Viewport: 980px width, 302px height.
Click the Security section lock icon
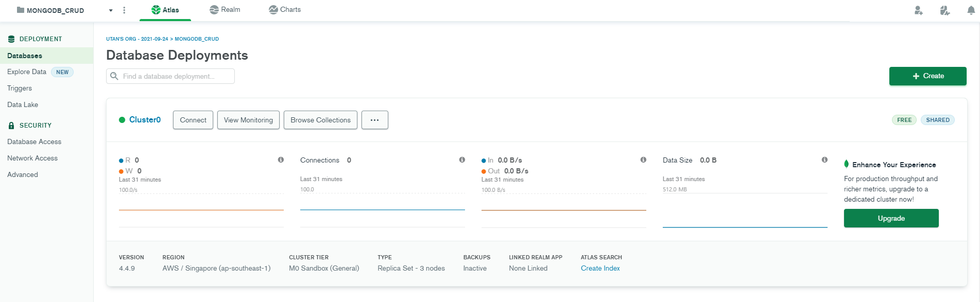[x=11, y=126]
